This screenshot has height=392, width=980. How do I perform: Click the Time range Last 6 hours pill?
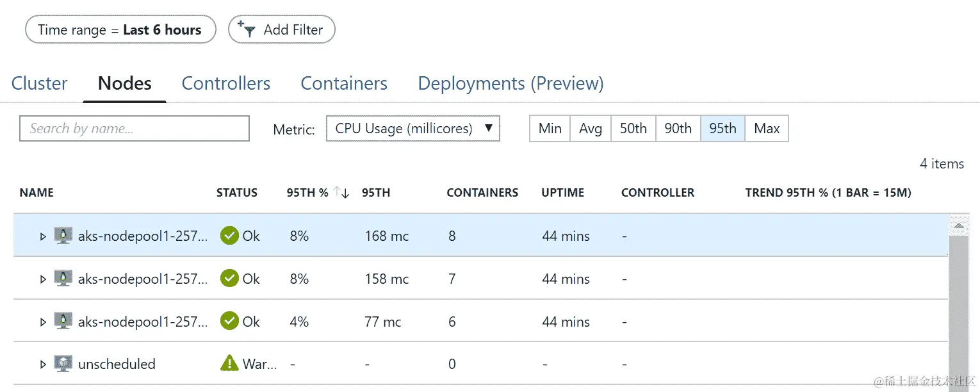point(120,29)
